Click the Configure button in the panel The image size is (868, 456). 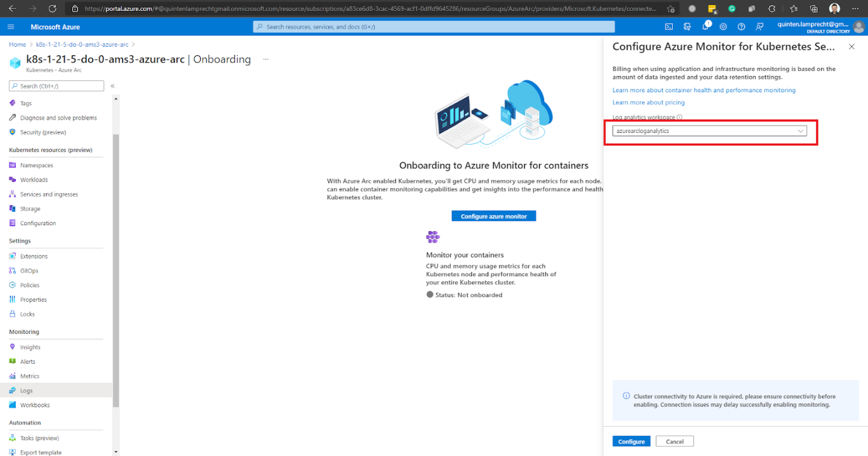tap(631, 441)
